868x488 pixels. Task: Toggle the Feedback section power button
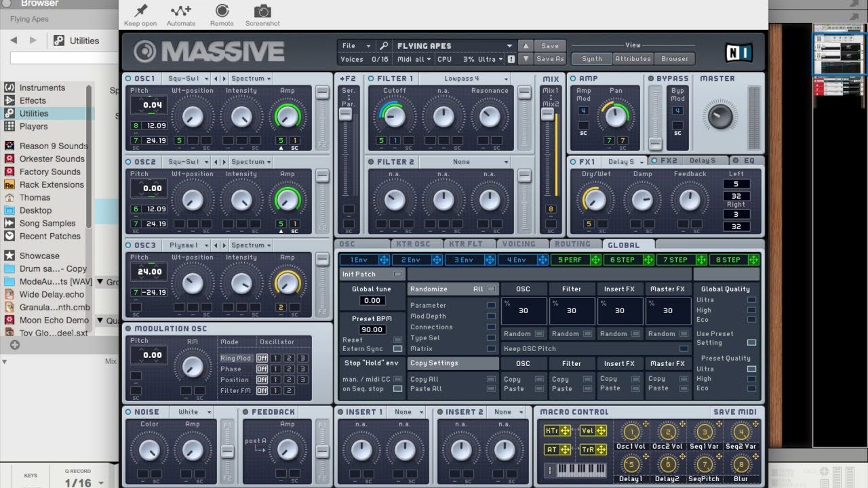(x=245, y=412)
